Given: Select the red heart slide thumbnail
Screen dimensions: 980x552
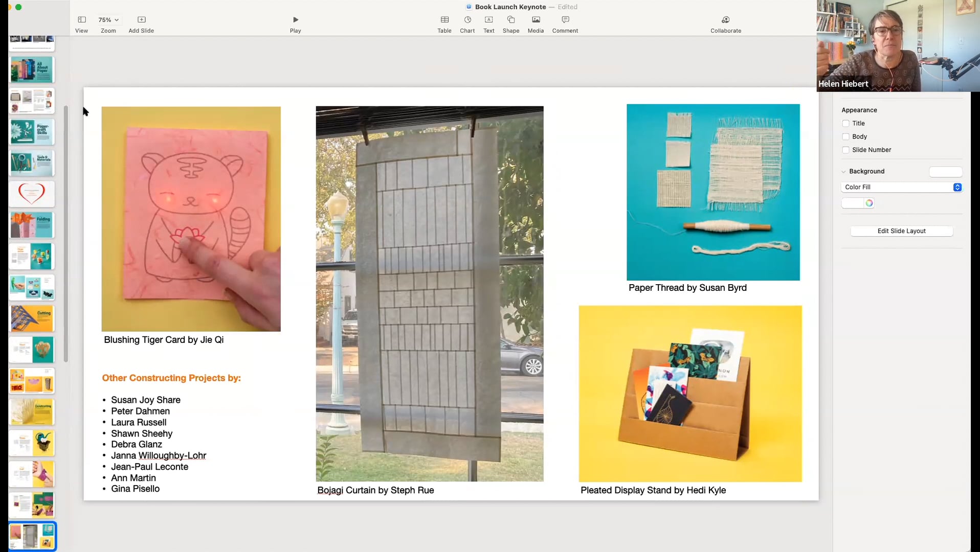Looking at the screenshot, I should click(32, 194).
